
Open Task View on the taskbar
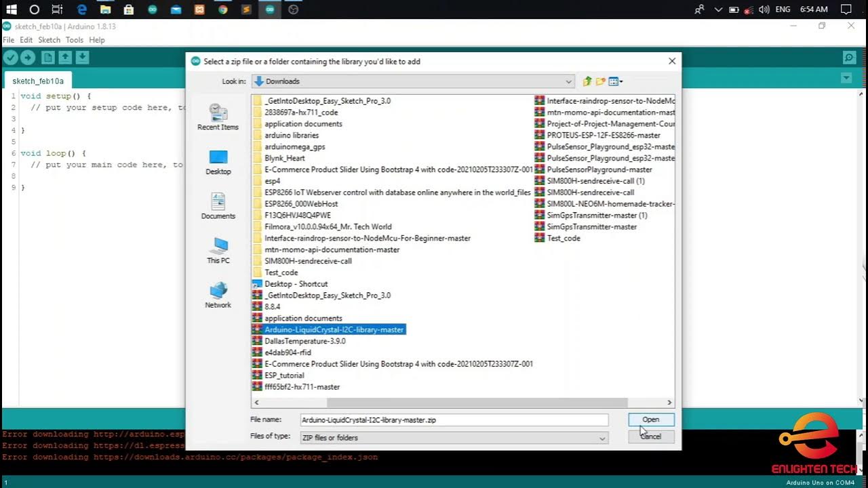[58, 9]
